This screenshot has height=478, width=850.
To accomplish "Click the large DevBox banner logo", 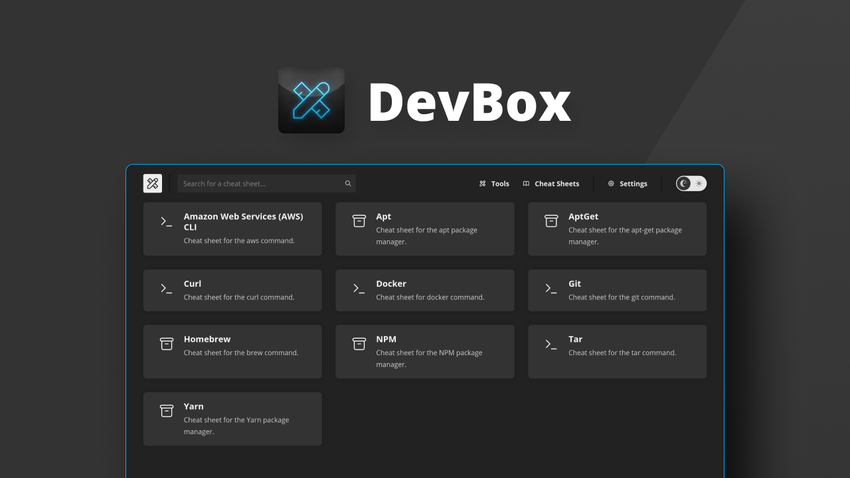I will point(311,101).
